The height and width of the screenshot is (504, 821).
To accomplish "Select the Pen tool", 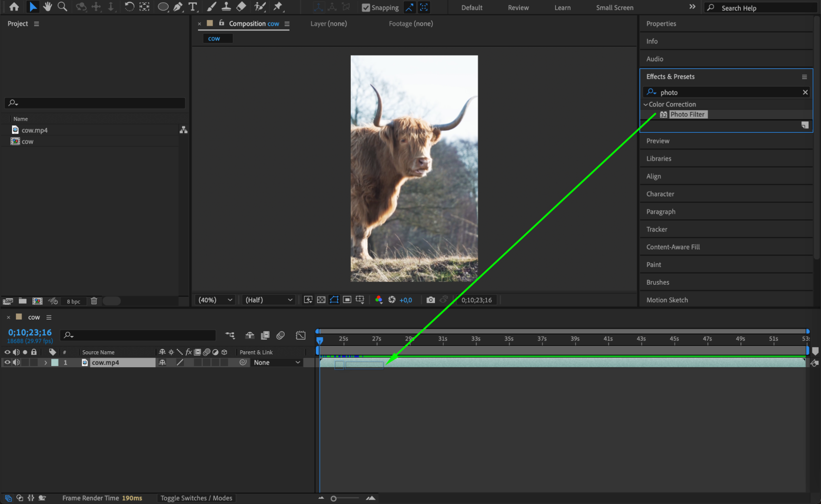I will (178, 7).
